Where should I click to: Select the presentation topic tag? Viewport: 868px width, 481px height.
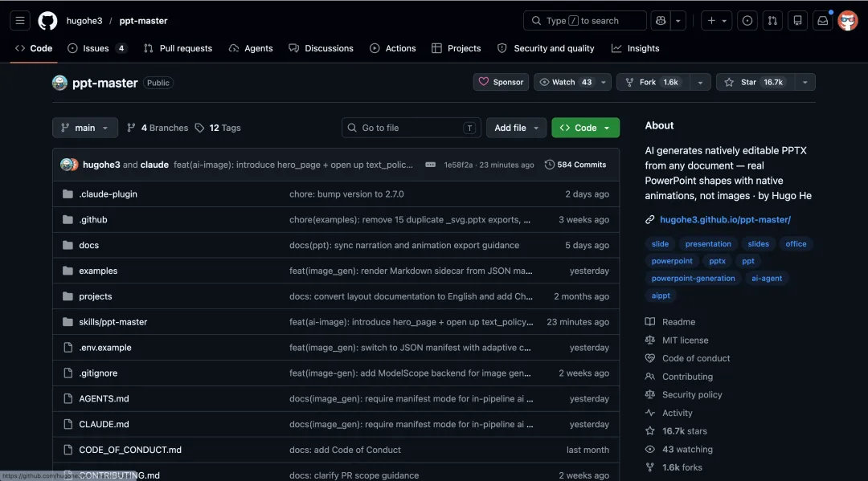708,244
